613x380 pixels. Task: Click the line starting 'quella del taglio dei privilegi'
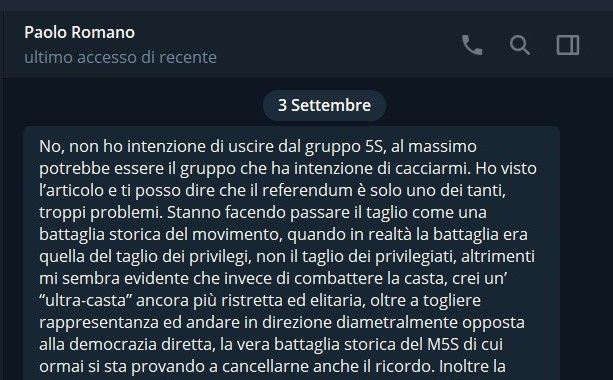click(287, 256)
